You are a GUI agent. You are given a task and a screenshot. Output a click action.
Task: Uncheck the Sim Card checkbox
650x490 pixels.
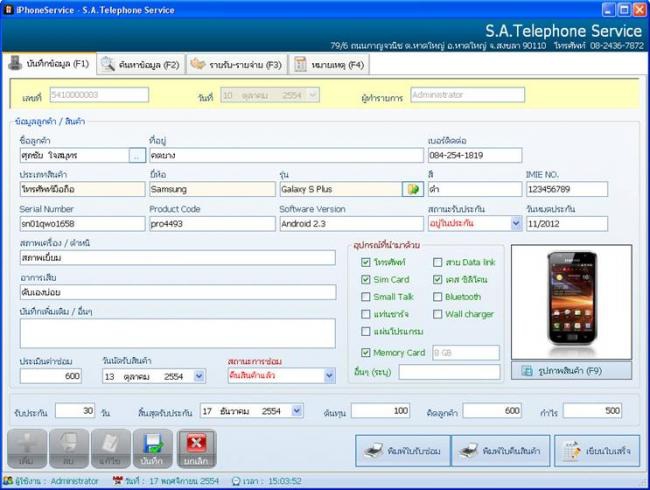point(366,280)
